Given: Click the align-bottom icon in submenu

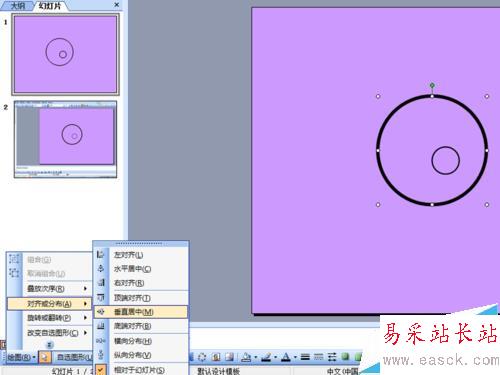Looking at the screenshot, I should 101,326.
